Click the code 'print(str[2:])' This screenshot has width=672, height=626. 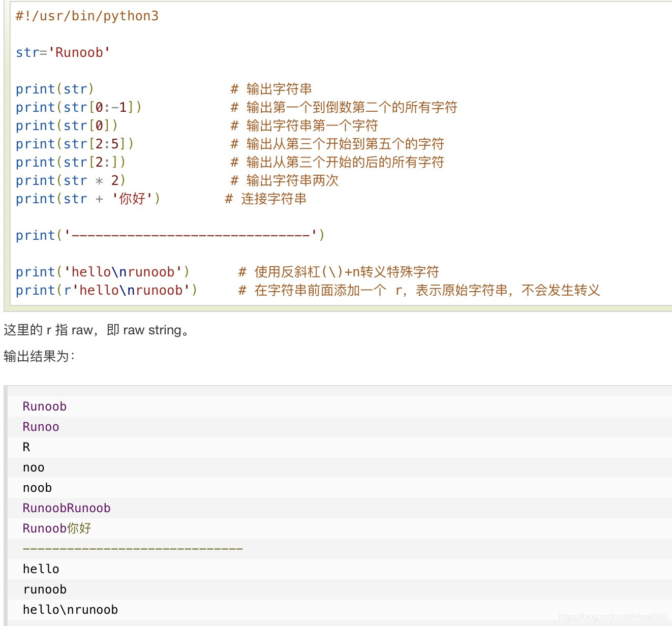71,162
